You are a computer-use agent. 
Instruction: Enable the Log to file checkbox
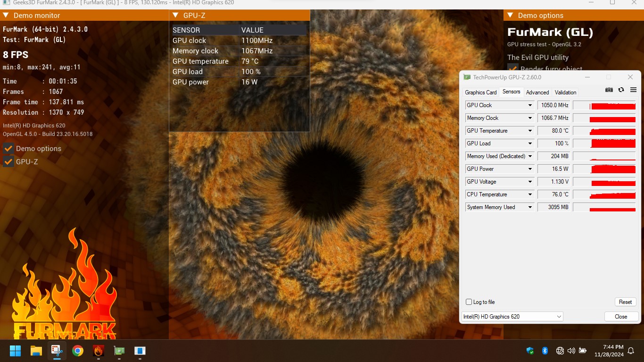(x=469, y=302)
